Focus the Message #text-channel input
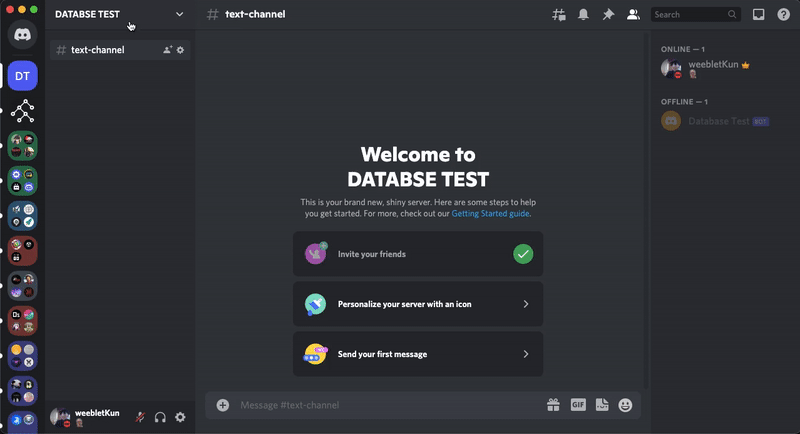The width and height of the screenshot is (800, 434). (x=388, y=405)
